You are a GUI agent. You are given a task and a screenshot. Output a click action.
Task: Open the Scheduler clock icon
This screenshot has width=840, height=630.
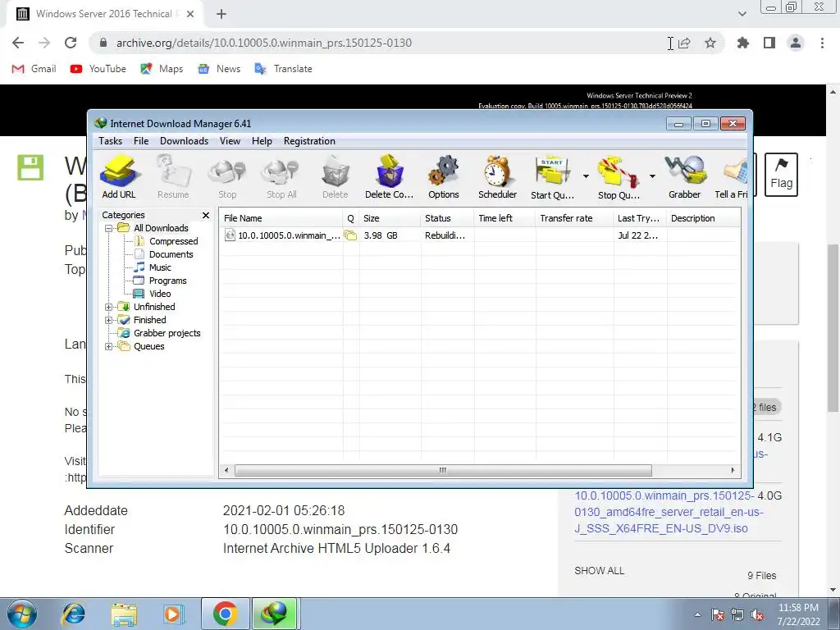point(497,177)
